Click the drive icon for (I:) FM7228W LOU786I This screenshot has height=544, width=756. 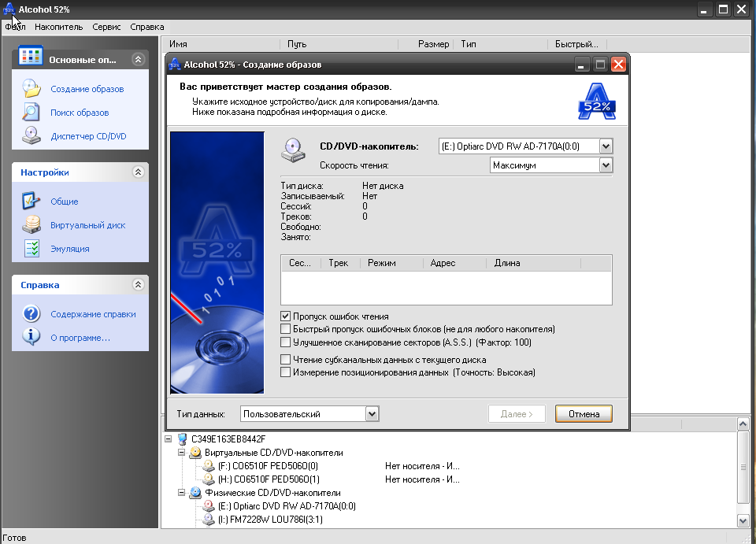[x=208, y=520]
